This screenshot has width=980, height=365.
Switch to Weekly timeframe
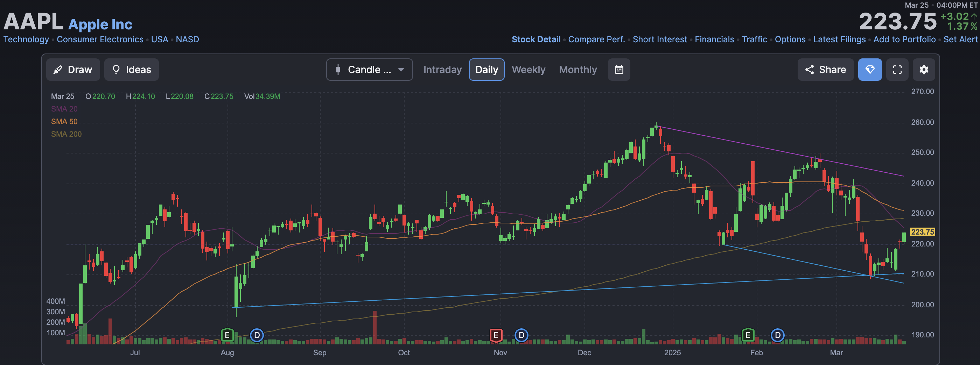(x=528, y=70)
